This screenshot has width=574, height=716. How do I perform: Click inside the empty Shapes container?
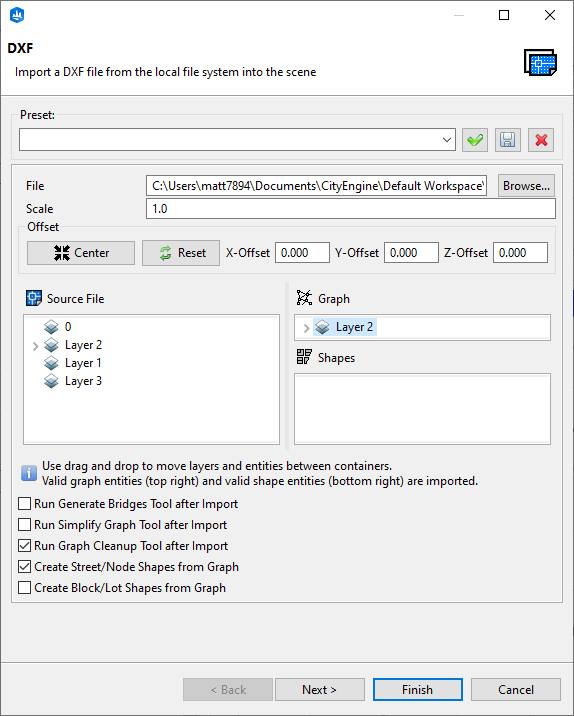[422, 409]
